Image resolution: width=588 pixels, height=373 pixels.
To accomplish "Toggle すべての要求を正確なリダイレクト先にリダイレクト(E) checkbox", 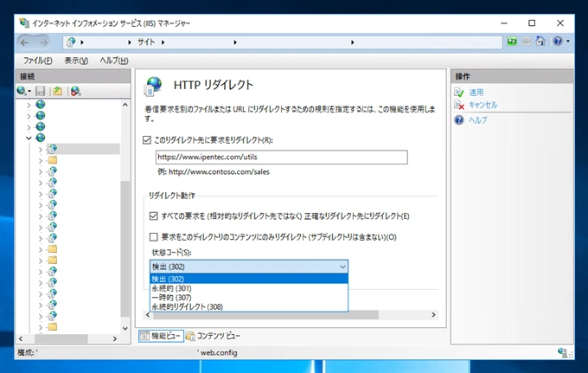I will click(153, 215).
